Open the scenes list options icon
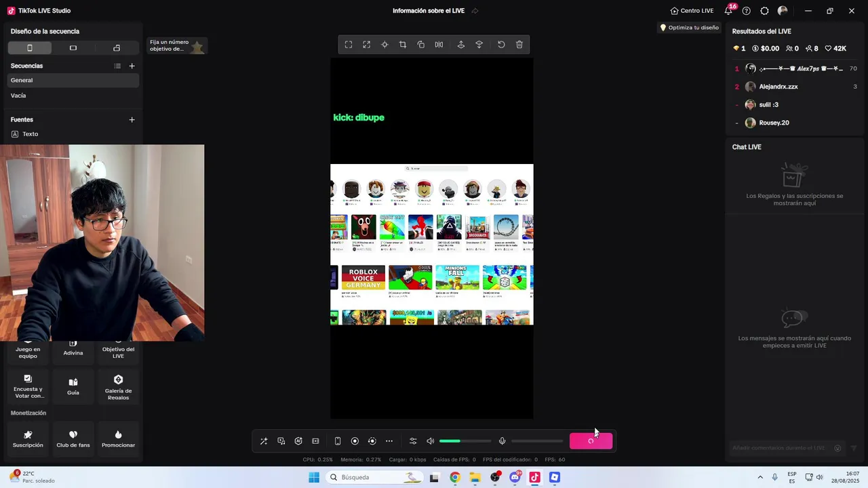This screenshot has height=488, width=868. point(117,66)
